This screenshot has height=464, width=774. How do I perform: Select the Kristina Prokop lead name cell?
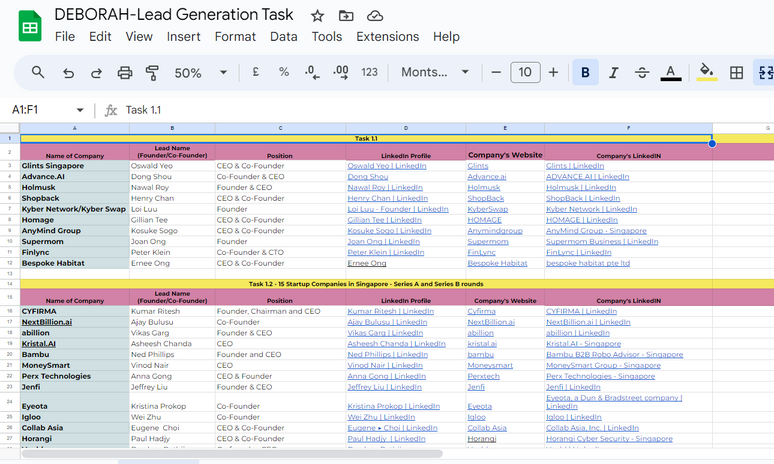pyautogui.click(x=172, y=402)
